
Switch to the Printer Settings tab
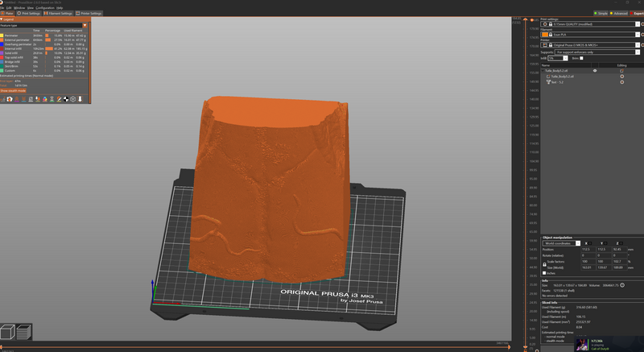(89, 13)
